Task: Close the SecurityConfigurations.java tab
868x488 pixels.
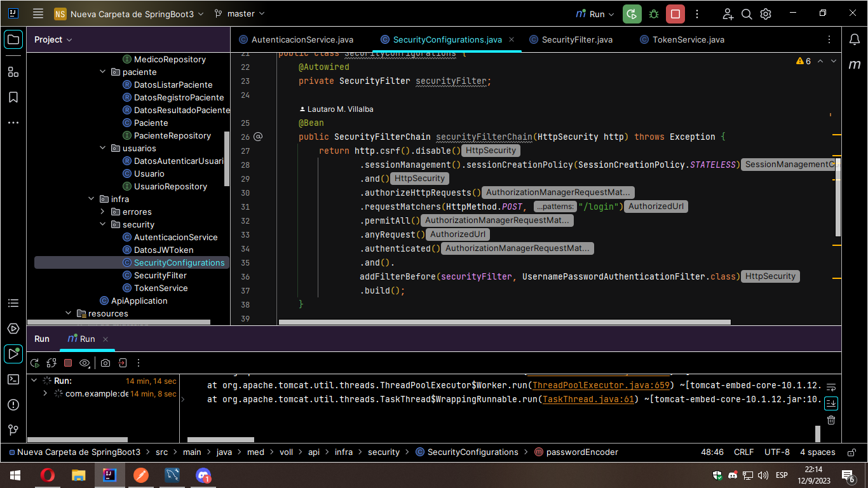Action: coord(512,39)
